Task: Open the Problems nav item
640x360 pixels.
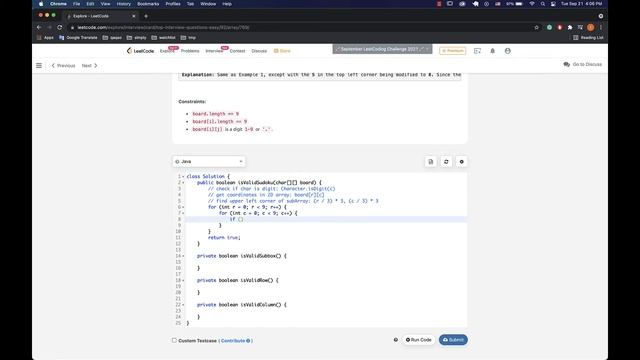Action: 190,51
